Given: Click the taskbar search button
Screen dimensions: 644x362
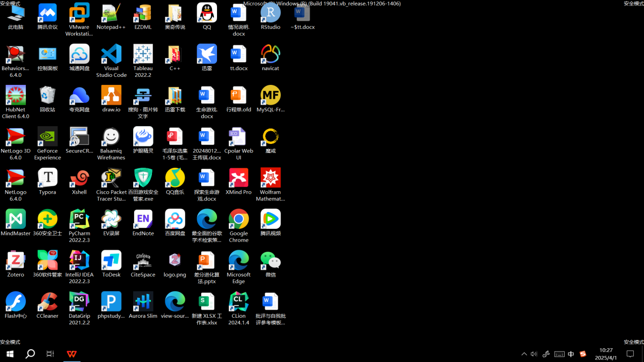Looking at the screenshot, I should tap(30, 354).
